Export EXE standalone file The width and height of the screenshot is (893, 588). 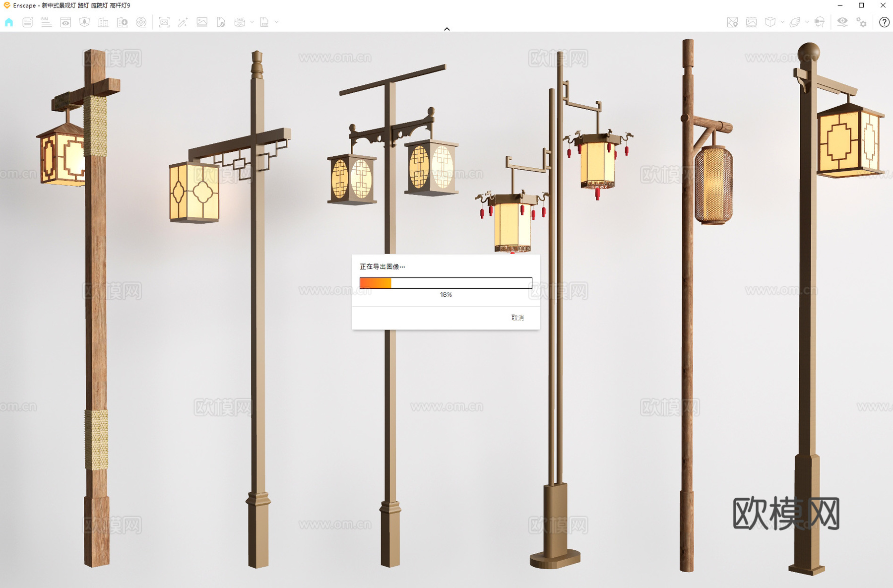(264, 22)
